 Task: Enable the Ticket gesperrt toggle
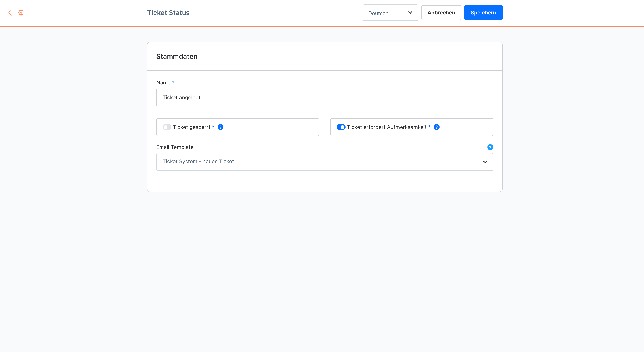click(167, 127)
